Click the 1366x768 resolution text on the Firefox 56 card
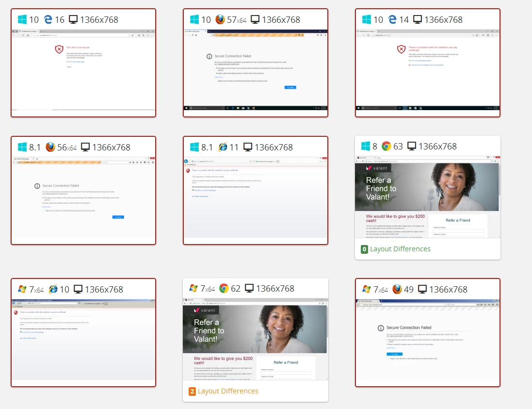 tap(111, 147)
